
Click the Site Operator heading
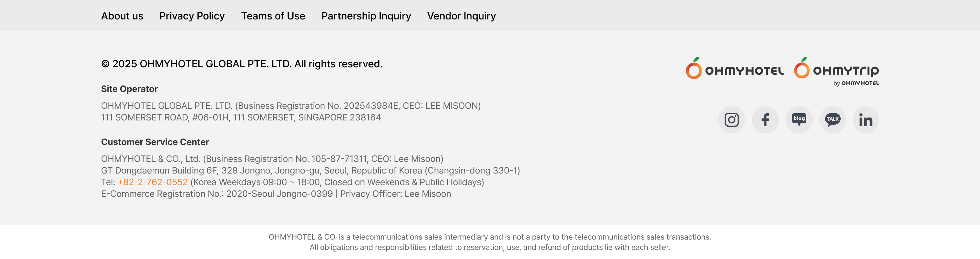pyautogui.click(x=129, y=89)
